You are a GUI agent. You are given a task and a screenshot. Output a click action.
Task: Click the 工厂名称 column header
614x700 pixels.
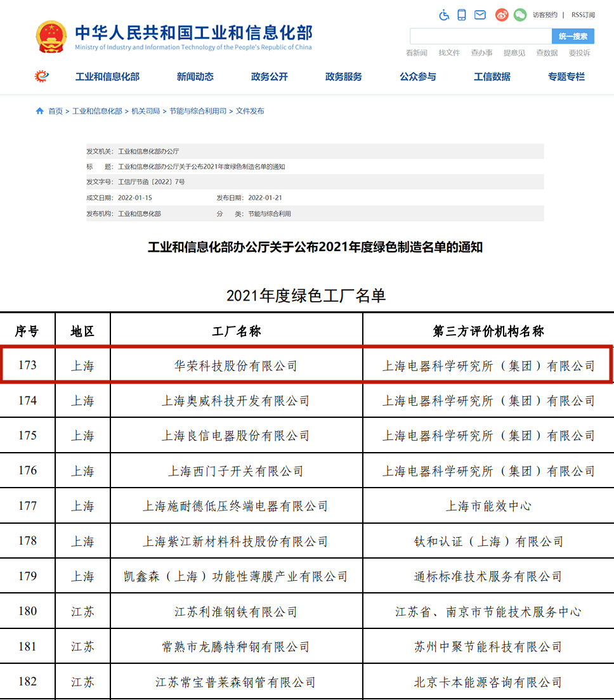pos(236,331)
